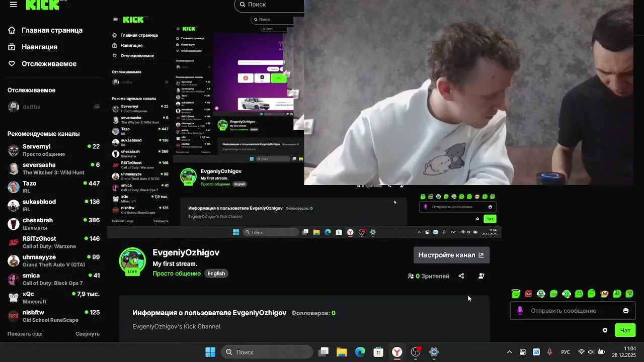Viewport: 644px width, 362px height.
Task: Open the Отслеживаемое heart item in main sidebar
Action: (42, 64)
